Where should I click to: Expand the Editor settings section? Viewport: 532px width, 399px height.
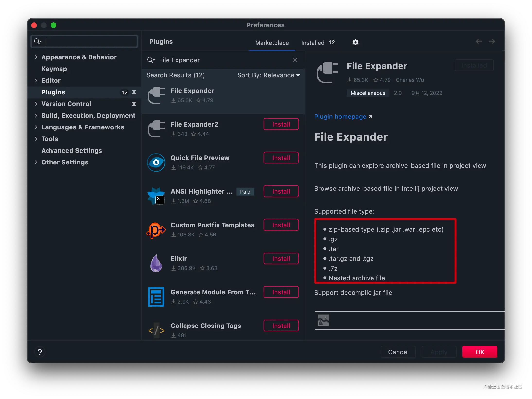36,81
